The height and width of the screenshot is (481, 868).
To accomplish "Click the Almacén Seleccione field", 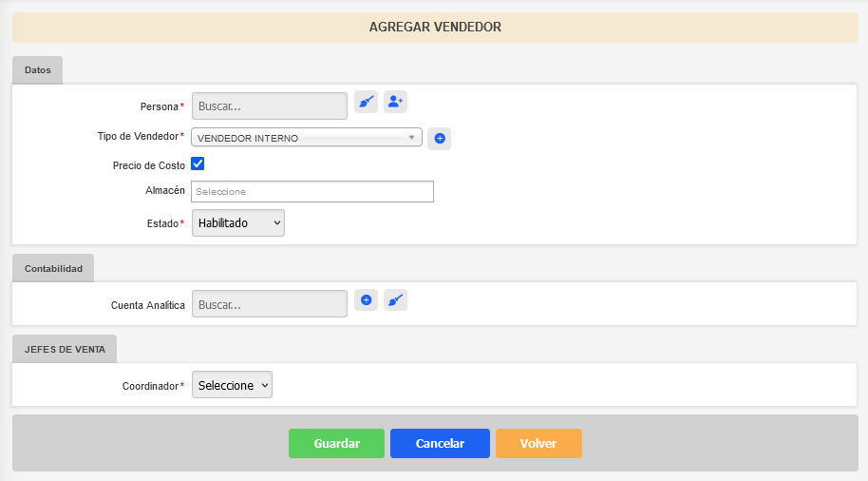I will point(312,192).
